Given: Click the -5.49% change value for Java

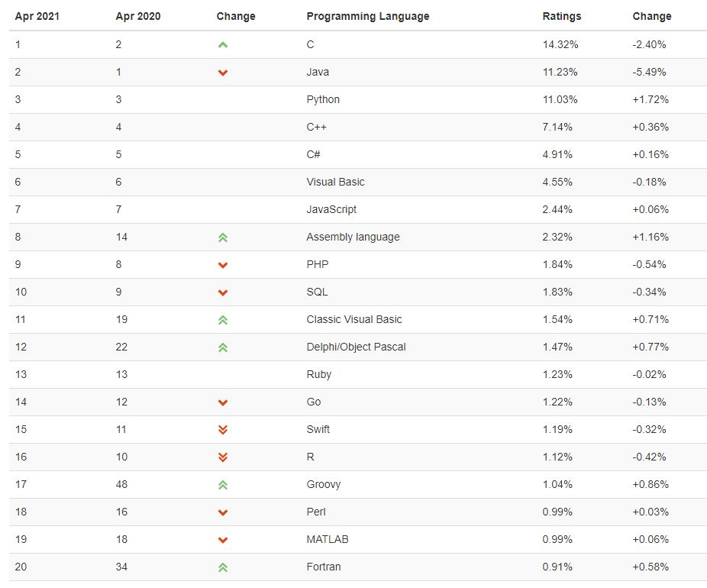Looking at the screenshot, I should click(649, 72).
